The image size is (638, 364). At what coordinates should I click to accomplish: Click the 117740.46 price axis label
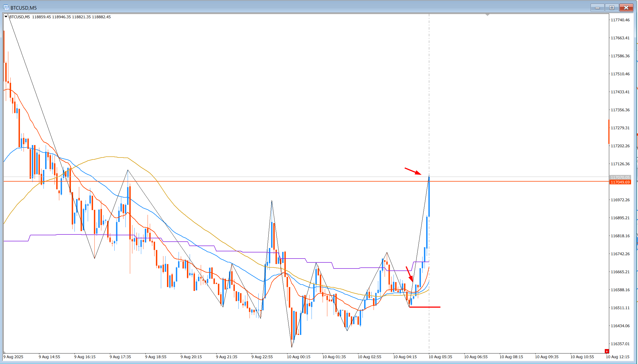(620, 20)
